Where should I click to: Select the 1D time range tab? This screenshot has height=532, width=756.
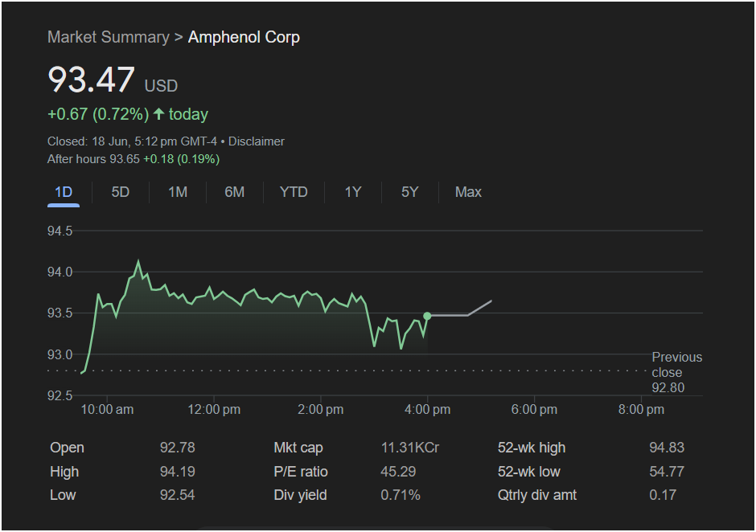pos(64,192)
